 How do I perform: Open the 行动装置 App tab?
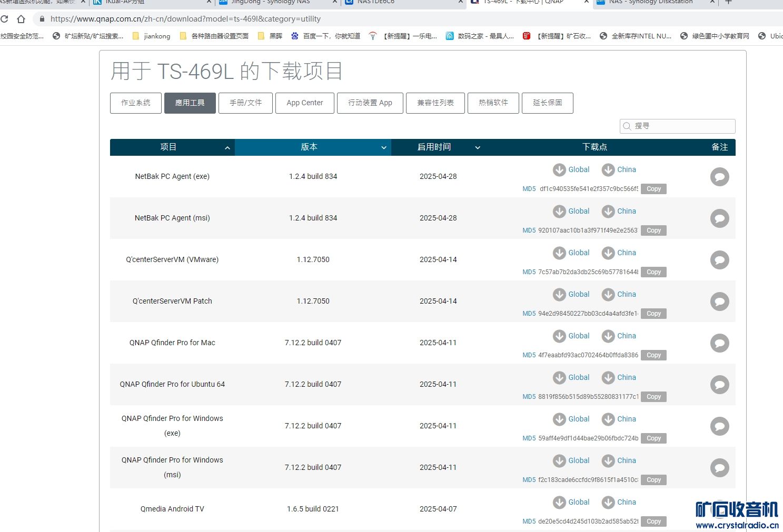pyautogui.click(x=370, y=103)
